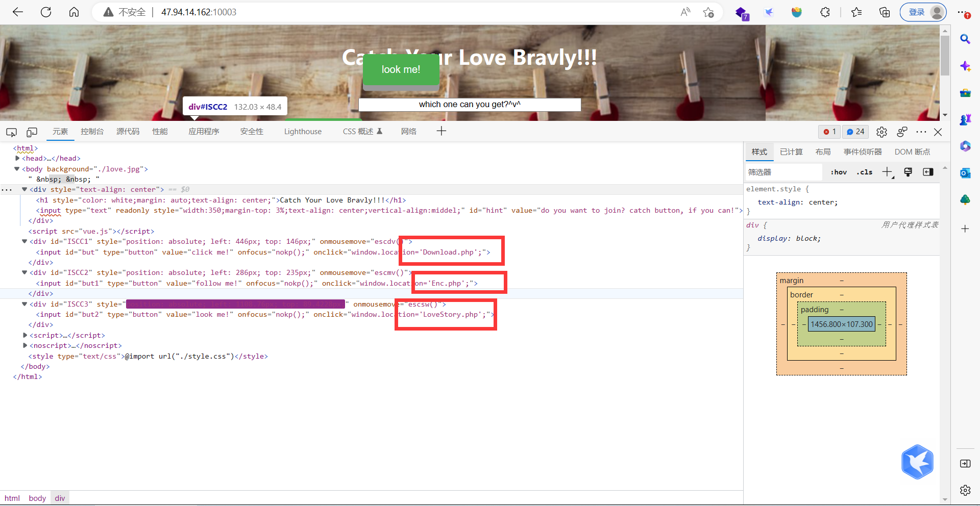
Task: Select the style import style.css line
Action: (x=148, y=356)
